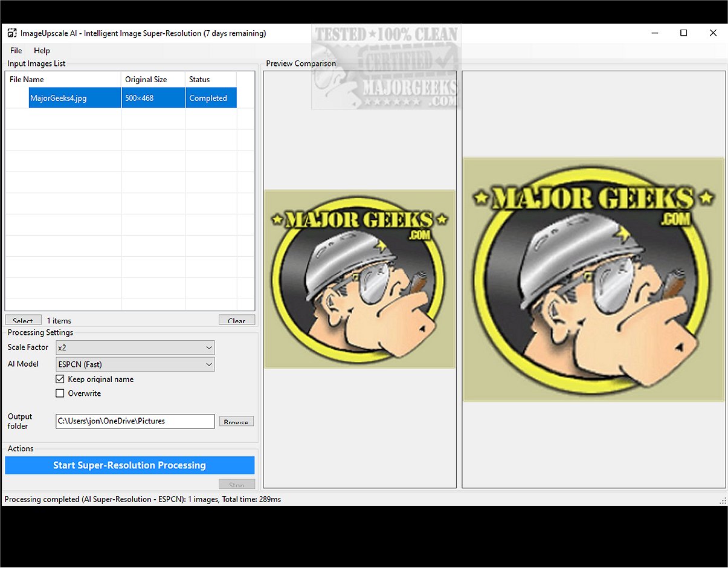Click the window resize grip in status bar
The height and width of the screenshot is (568, 728).
point(723,501)
